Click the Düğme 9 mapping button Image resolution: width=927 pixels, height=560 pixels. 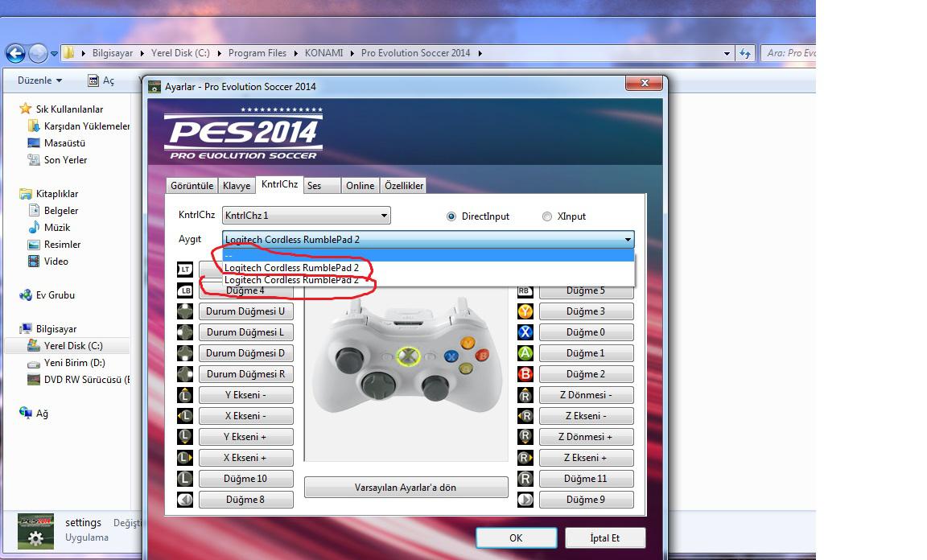pyautogui.click(x=586, y=500)
